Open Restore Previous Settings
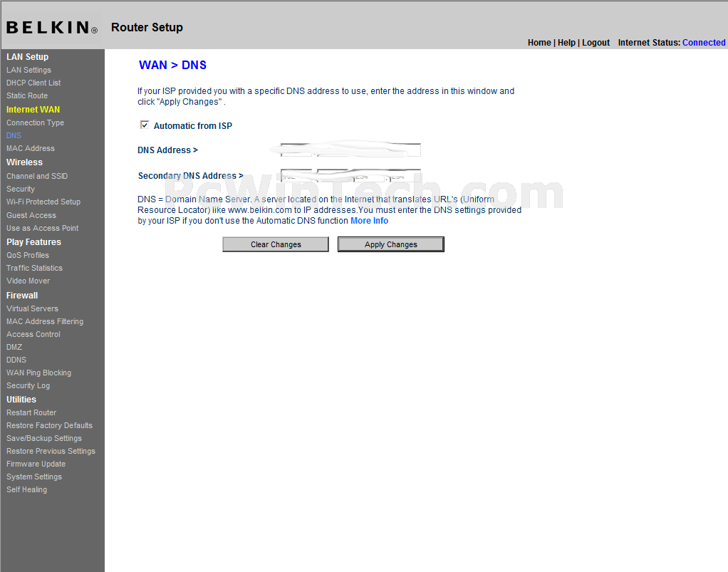This screenshot has width=728, height=572. click(x=51, y=452)
